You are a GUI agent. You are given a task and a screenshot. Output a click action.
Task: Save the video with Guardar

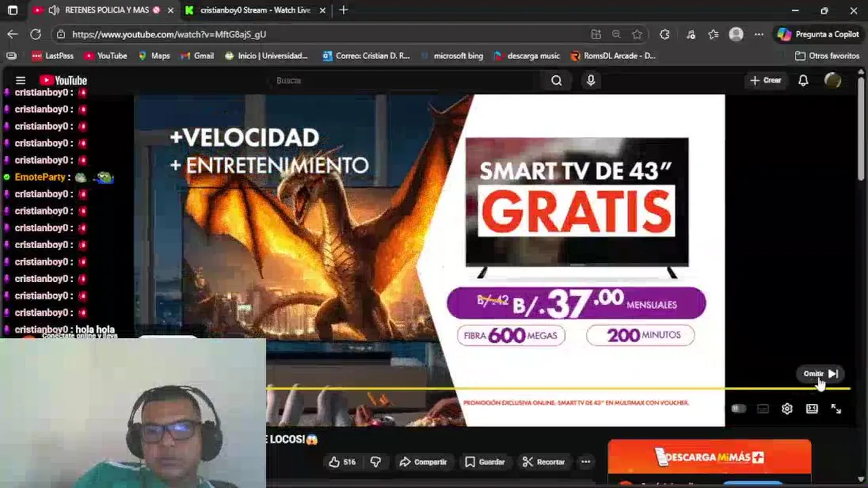485,462
